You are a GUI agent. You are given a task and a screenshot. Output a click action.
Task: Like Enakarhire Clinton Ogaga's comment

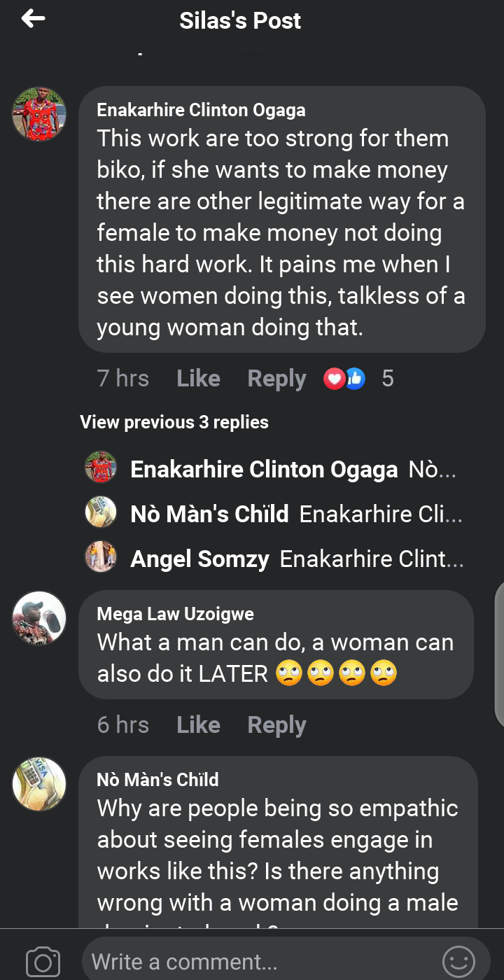(198, 379)
